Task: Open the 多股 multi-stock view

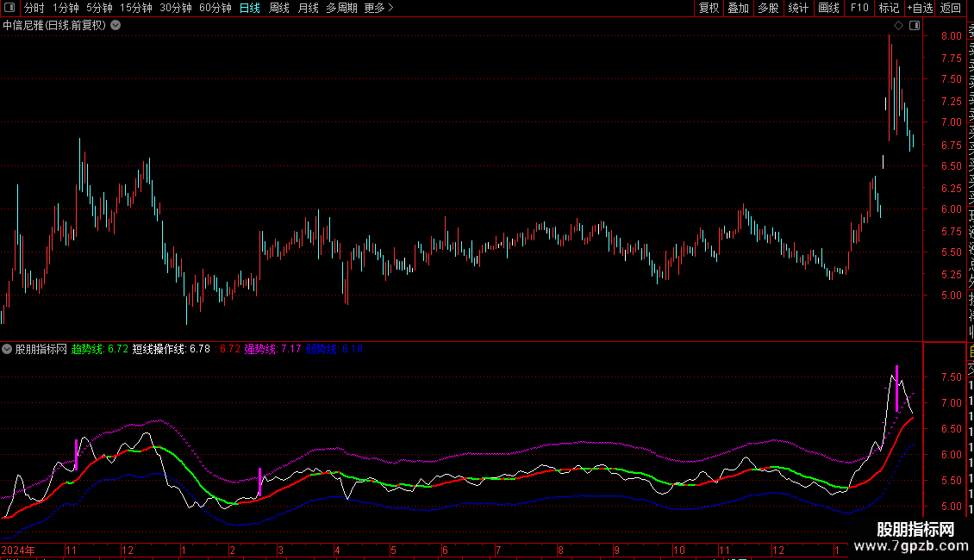Action: pos(768,8)
